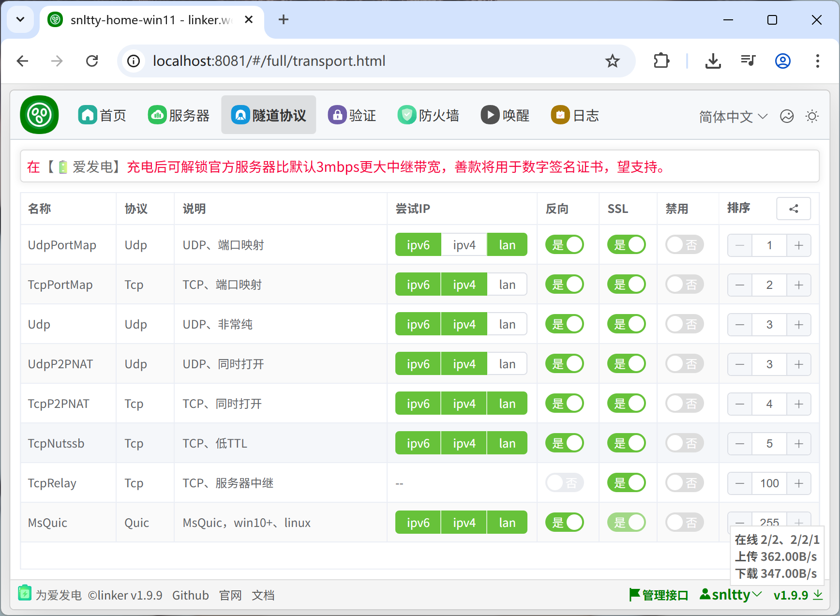Open the 简体中文 language dropdown
Image resolution: width=840 pixels, height=616 pixels.
tap(733, 117)
